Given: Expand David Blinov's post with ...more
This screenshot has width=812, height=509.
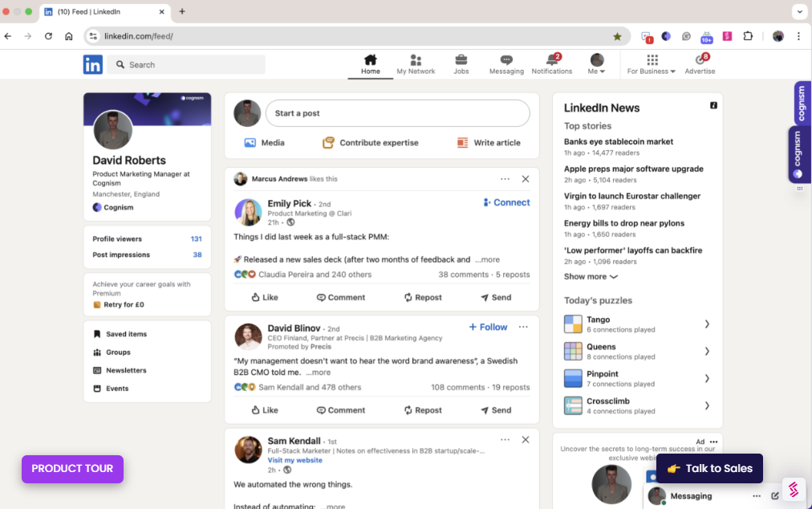Looking at the screenshot, I should [x=318, y=373].
